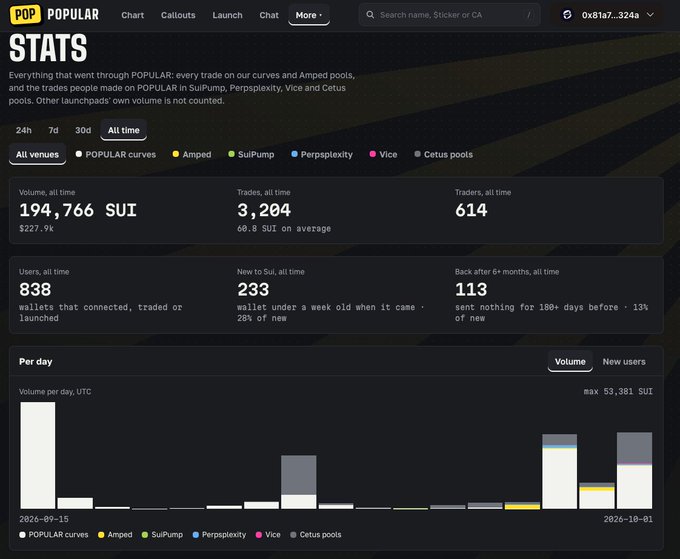Click the 194,766 SUI volume value
Screen dimensions: 680x559
tap(78, 210)
